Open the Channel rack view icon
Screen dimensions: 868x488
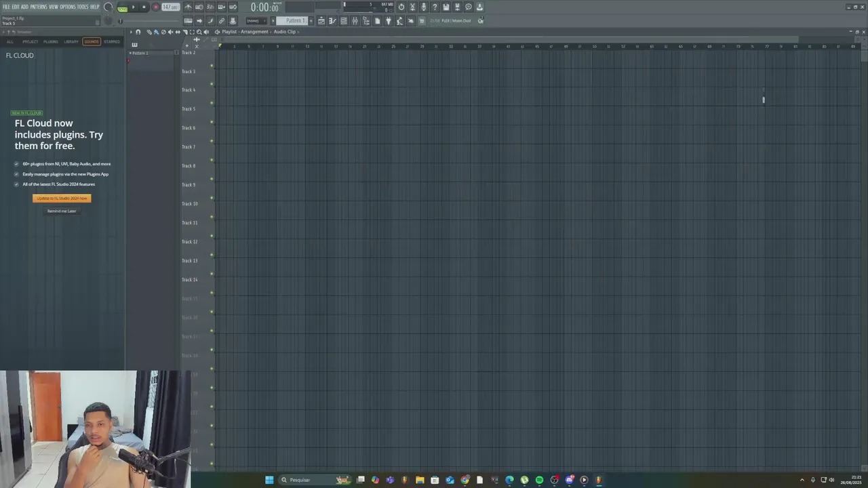tap(344, 20)
